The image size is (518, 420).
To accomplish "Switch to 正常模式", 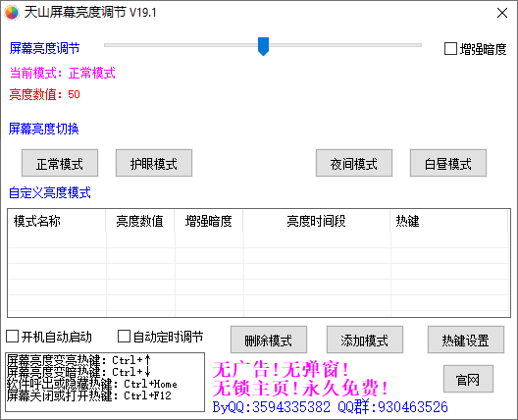I will (60, 163).
